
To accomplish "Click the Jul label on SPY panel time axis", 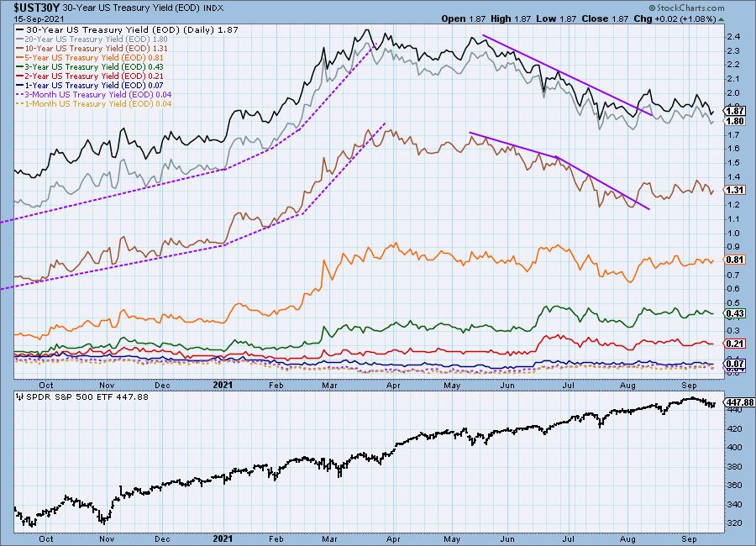I will coord(569,538).
